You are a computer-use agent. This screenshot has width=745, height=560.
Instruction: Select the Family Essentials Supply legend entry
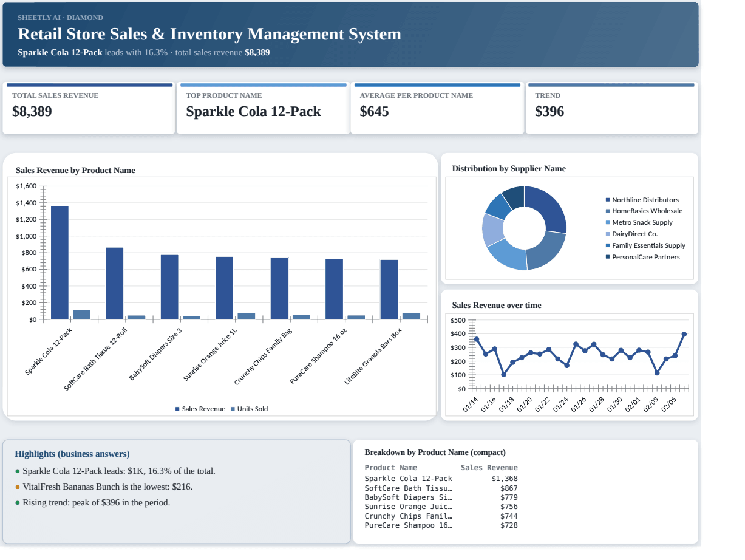click(645, 245)
